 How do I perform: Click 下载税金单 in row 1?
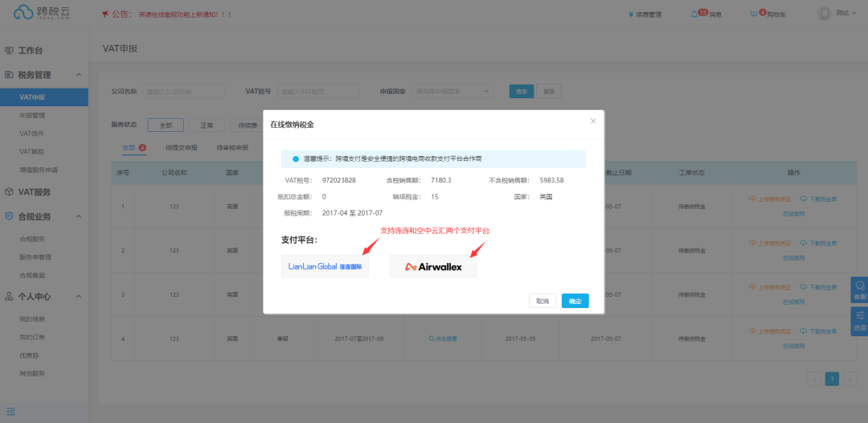(x=818, y=199)
